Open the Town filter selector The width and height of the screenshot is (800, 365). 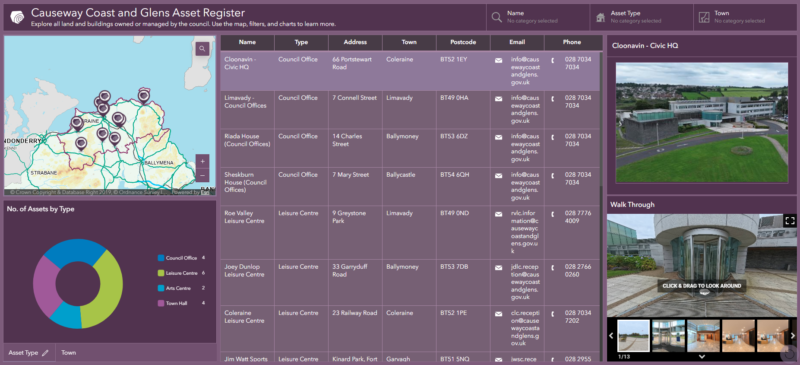(x=745, y=17)
